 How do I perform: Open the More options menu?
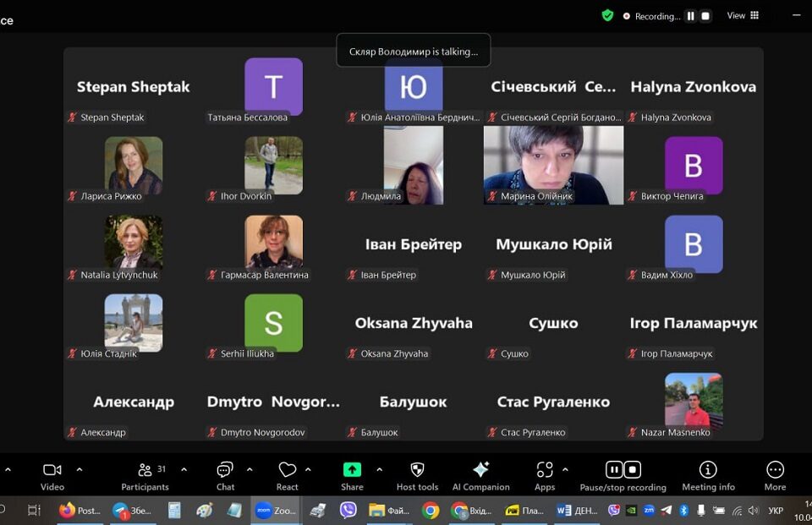pos(775,470)
